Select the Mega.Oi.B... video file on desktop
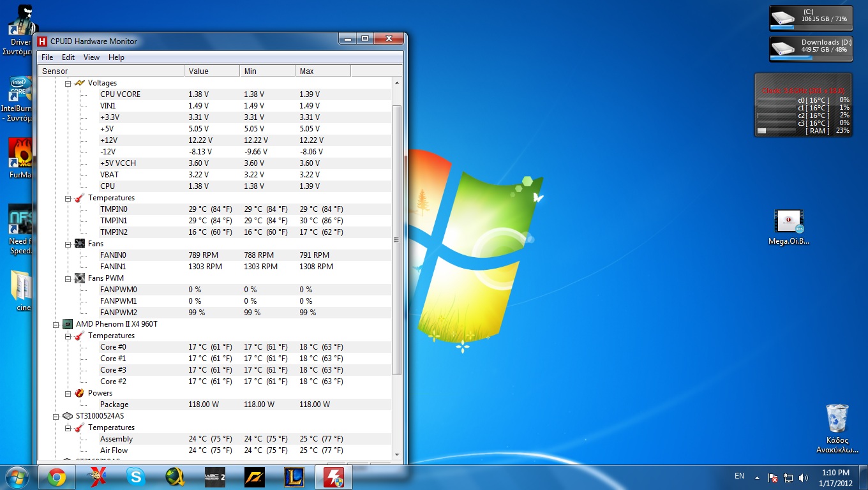 click(x=789, y=228)
